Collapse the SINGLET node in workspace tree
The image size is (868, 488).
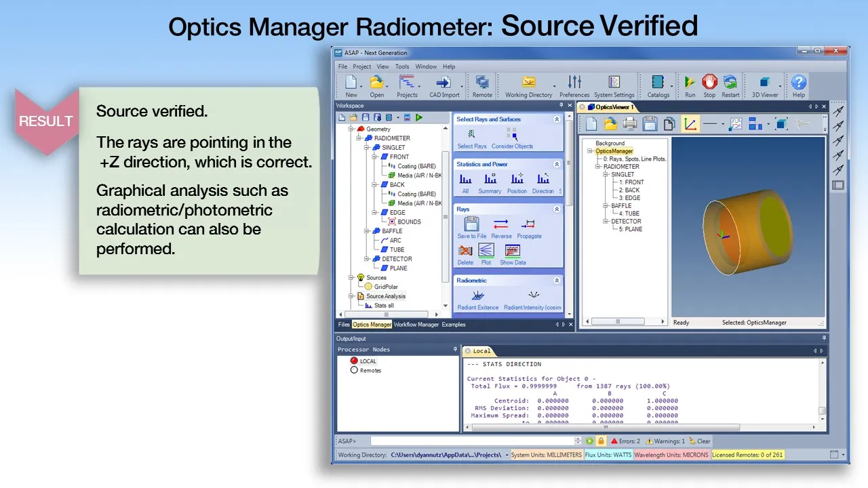[367, 148]
